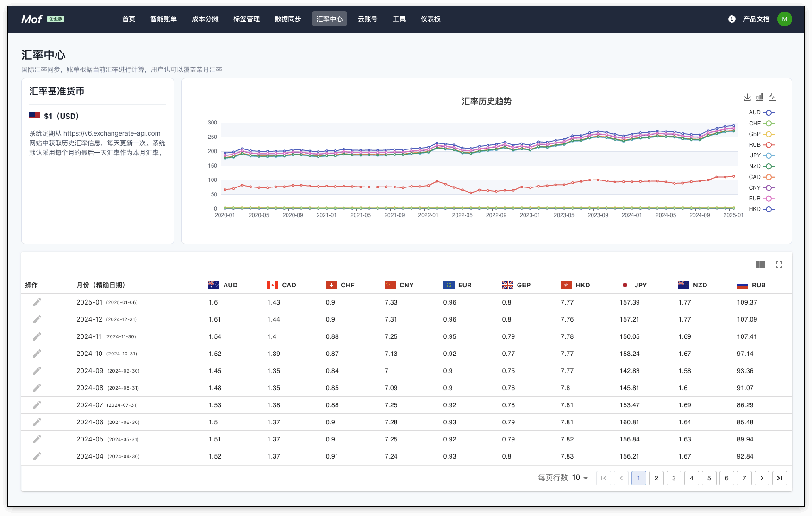
Task: Select the 汇率中心 nav item
Action: 329,19
